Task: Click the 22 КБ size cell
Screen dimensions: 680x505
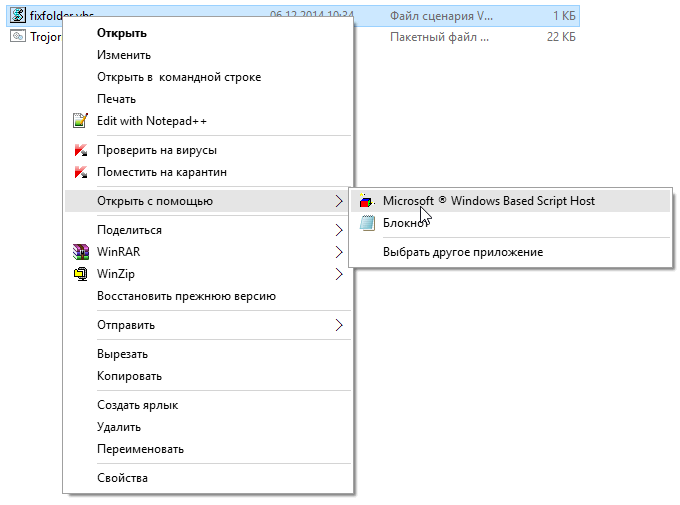Action: tap(561, 37)
